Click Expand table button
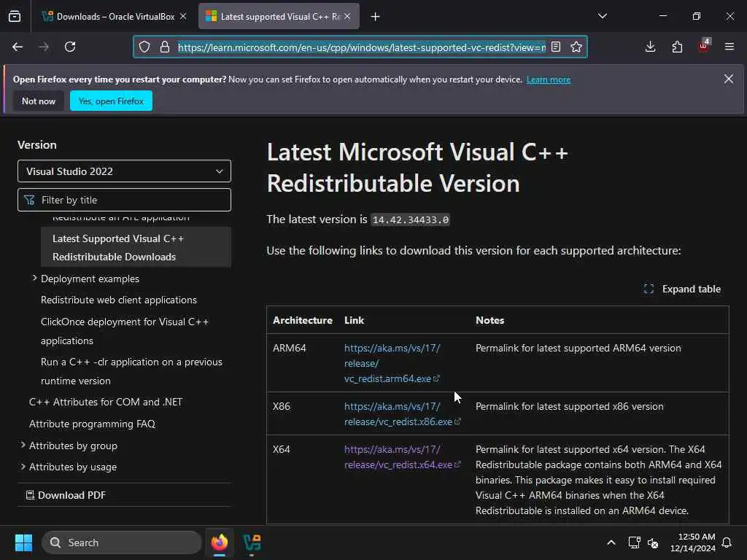747x560 pixels. pos(682,289)
